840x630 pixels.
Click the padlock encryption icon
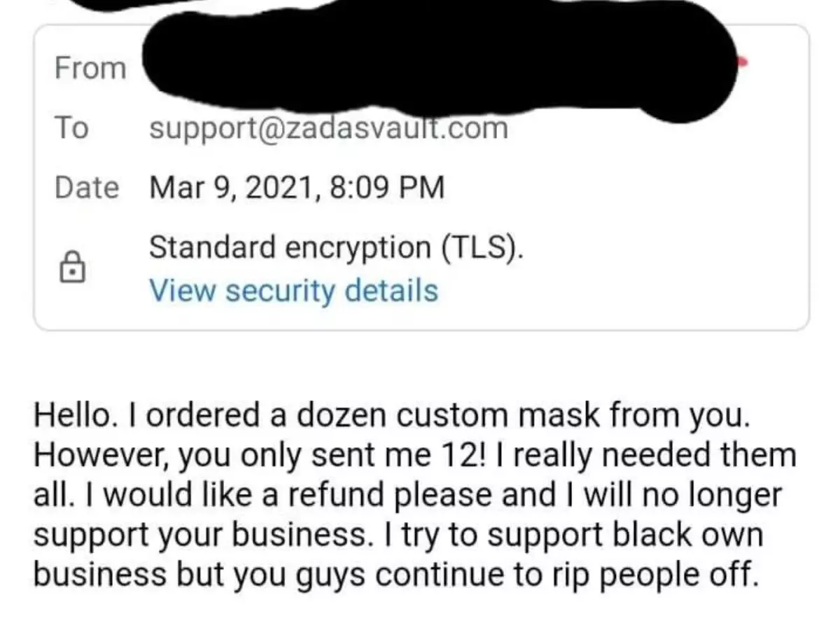click(x=72, y=268)
